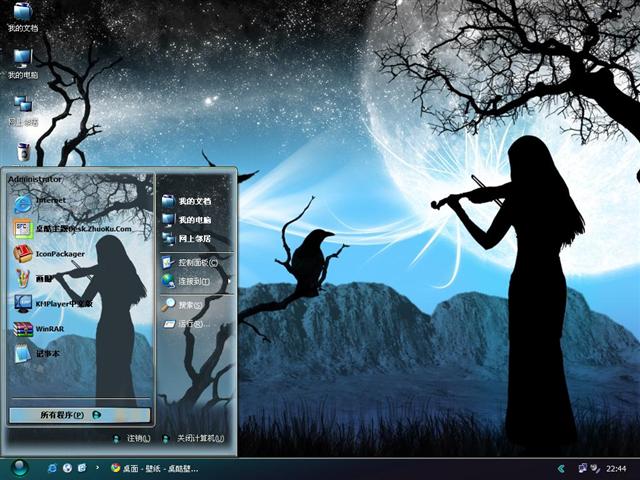The height and width of the screenshot is (480, 640).
Task: Click the Start orb button
Action: click(20, 468)
